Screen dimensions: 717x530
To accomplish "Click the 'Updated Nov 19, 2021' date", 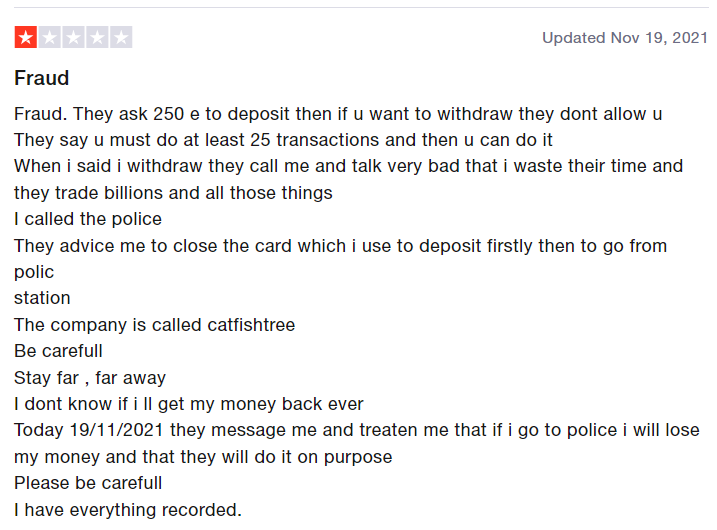I will (625, 38).
